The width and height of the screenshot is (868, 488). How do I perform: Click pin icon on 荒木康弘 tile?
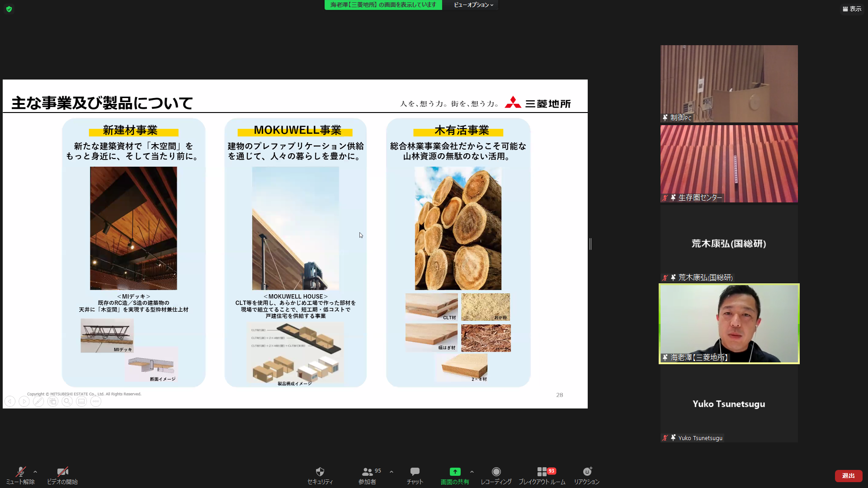point(673,277)
